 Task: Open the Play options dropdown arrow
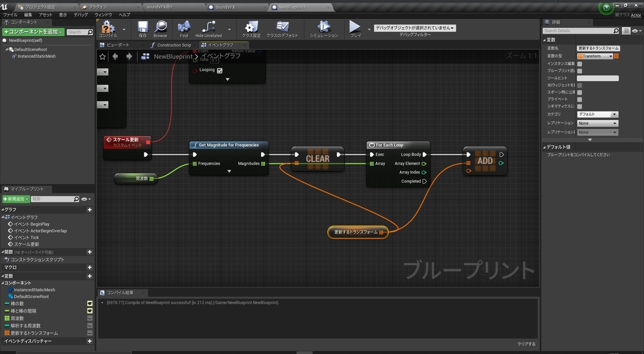click(369, 29)
